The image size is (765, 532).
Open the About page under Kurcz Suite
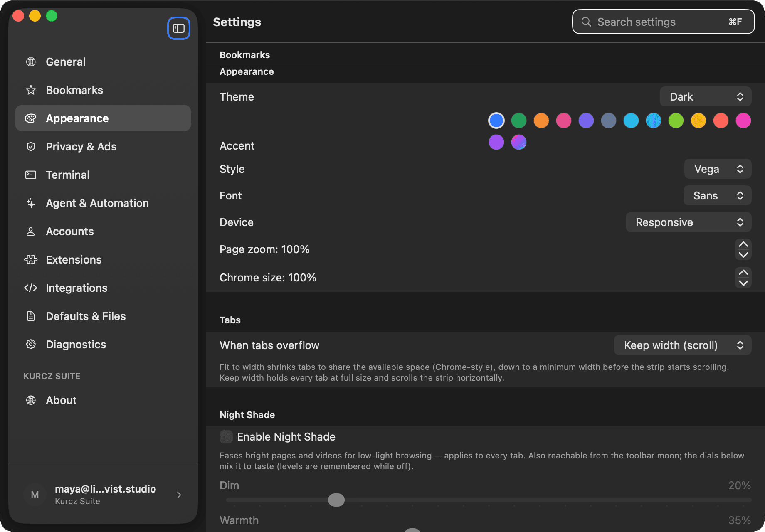point(103,400)
